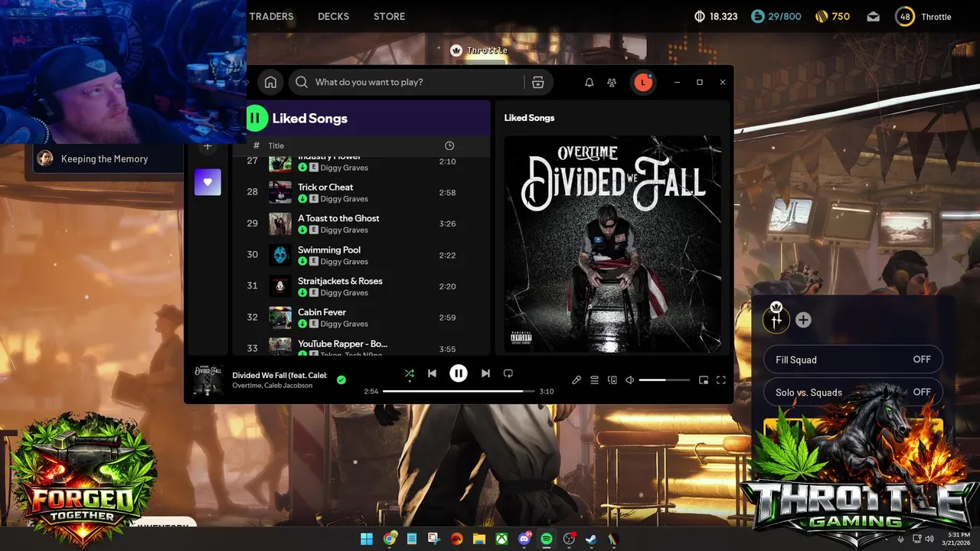Open the Windows Start menu
The height and width of the screenshot is (551, 980).
367,539
